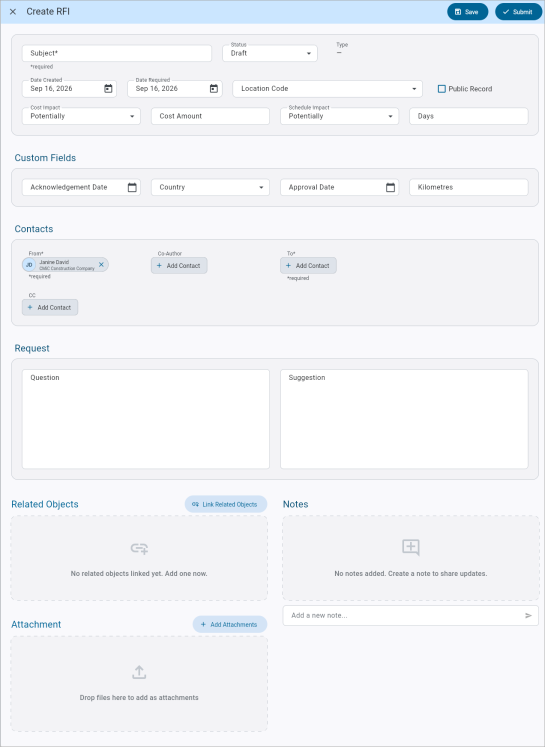
Task: Click the Custom Fields section heading
Action: pyautogui.click(x=45, y=158)
